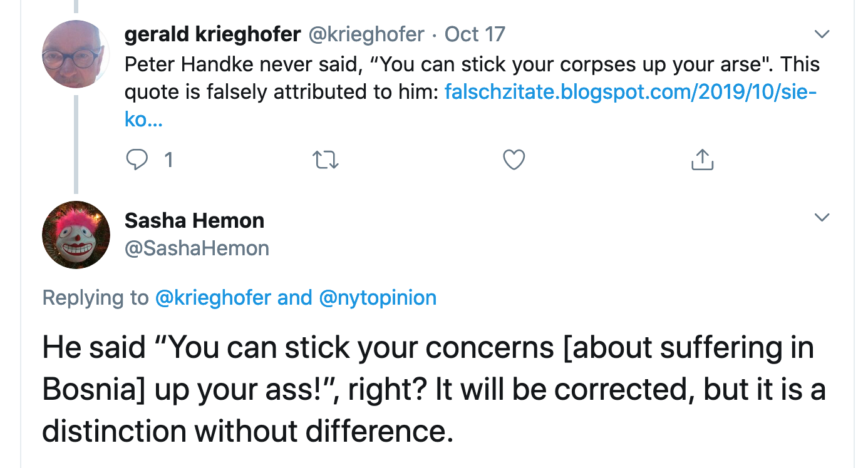The width and height of the screenshot is (868, 468).
Task: Select @krieghofer in the Replying to line
Action: (x=213, y=297)
